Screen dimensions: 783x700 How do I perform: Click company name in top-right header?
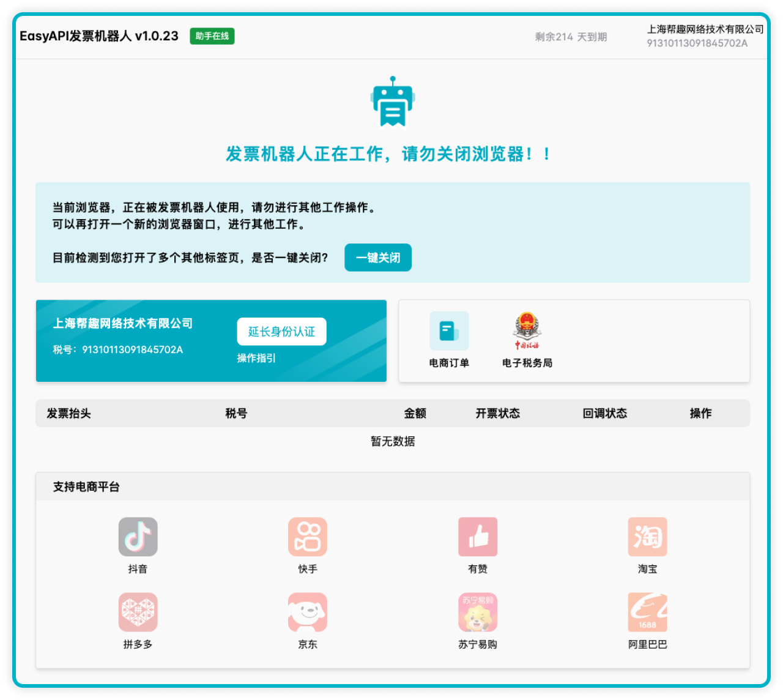(705, 29)
